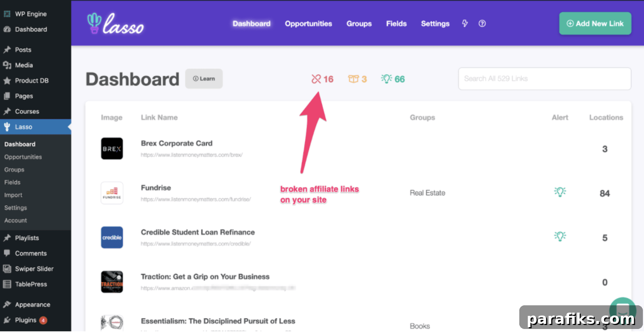
Task: Click the Learn button beside Dashboard
Action: click(204, 79)
